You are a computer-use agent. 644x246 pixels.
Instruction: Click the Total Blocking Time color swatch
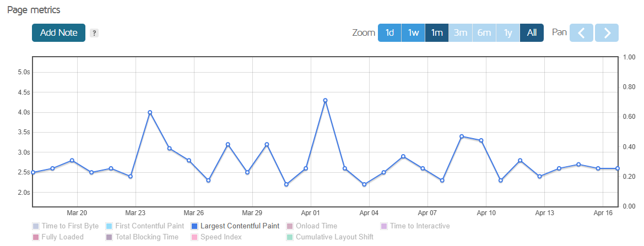pyautogui.click(x=109, y=237)
